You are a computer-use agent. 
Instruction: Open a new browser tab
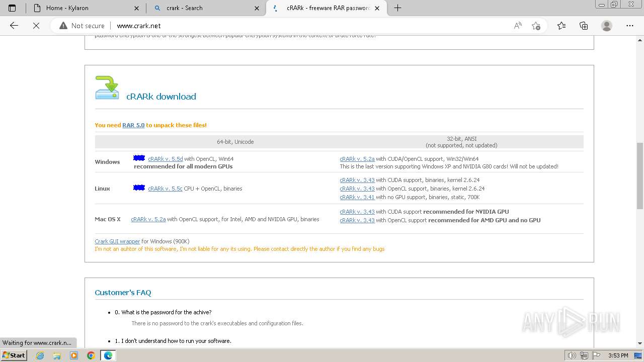tap(397, 8)
